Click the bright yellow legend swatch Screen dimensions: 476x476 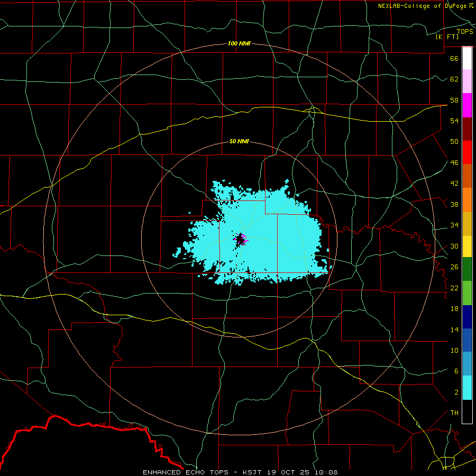coord(467,246)
